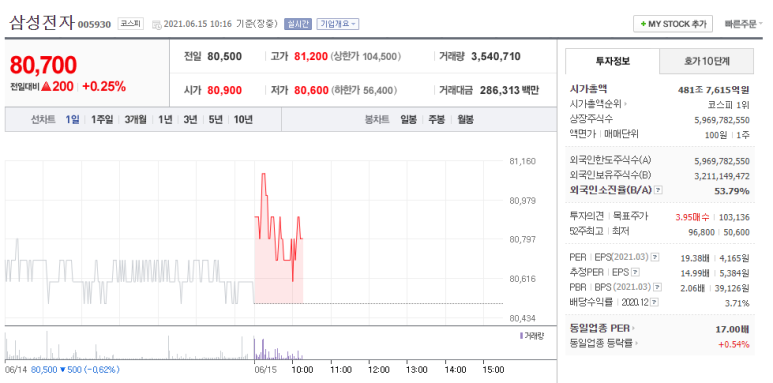Select the 3개월 line chart range
Viewport: 773px width, 383px height.
coord(136,120)
